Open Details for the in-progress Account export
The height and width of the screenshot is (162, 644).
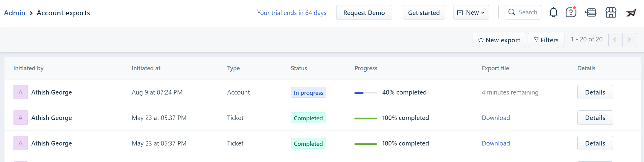coord(595,92)
